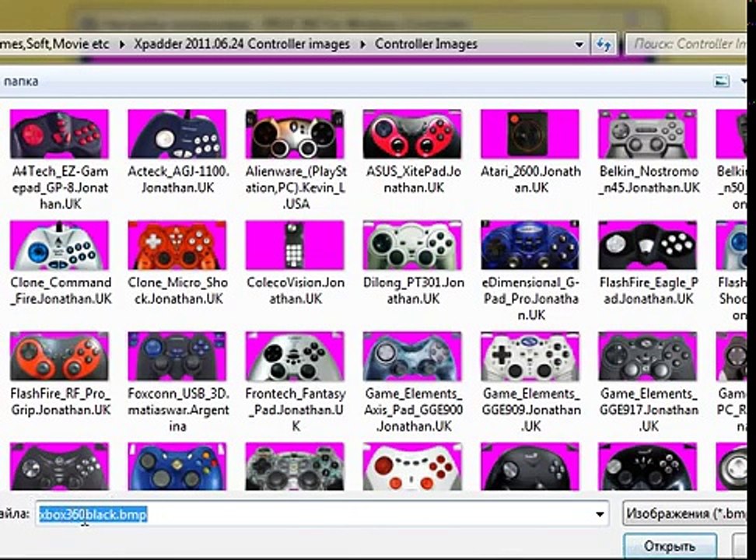This screenshot has width=756, height=560.
Task: Open the file name dropdown arrow
Action: pyautogui.click(x=600, y=514)
